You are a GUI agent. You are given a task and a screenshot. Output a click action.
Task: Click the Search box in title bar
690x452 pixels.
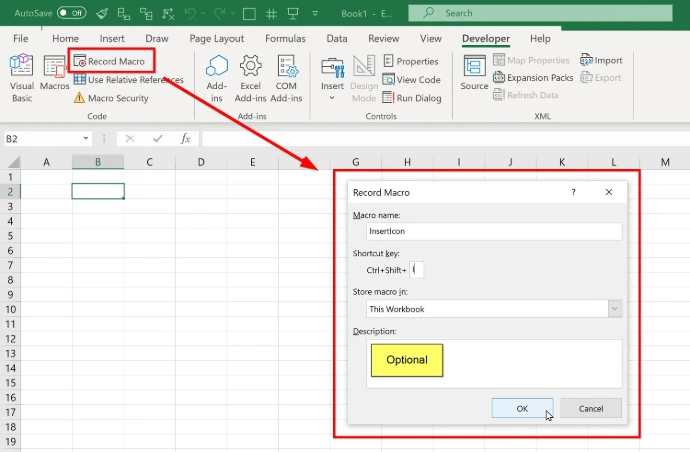pyautogui.click(x=540, y=13)
